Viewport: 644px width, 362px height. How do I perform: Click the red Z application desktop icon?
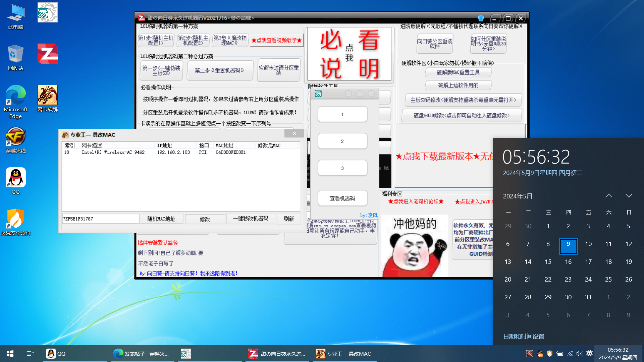(x=47, y=54)
